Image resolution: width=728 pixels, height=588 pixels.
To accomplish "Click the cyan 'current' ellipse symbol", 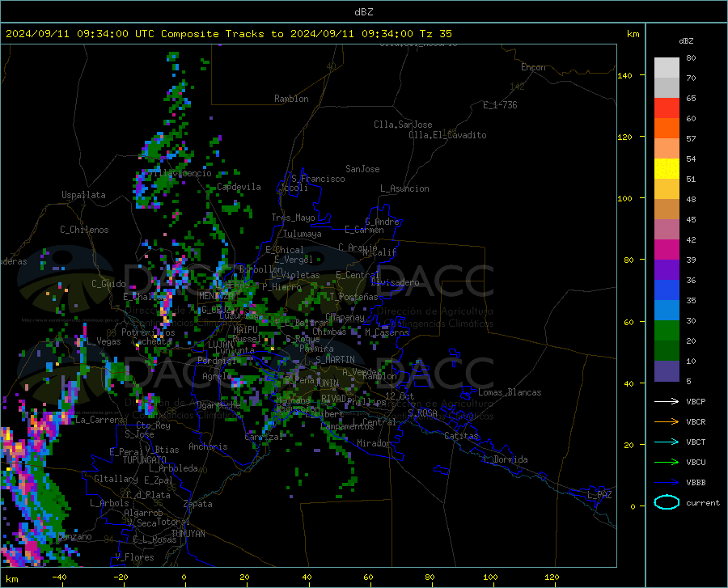I will click(667, 502).
